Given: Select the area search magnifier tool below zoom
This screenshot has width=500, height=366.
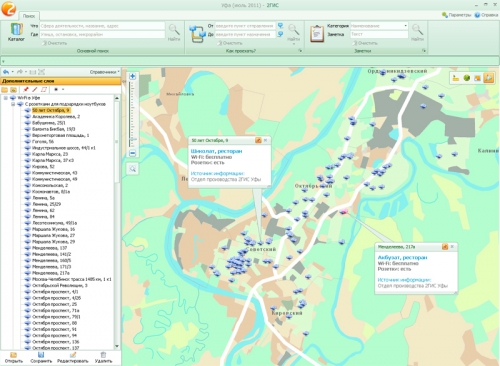Looking at the screenshot, I should pyautogui.click(x=132, y=169).
